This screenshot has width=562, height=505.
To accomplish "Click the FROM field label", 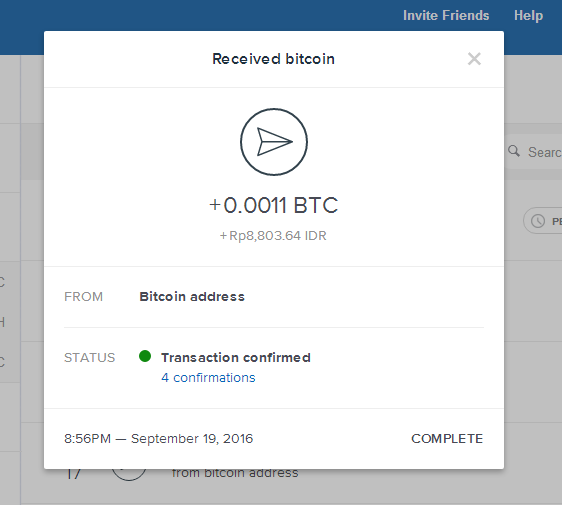I will tap(84, 296).
